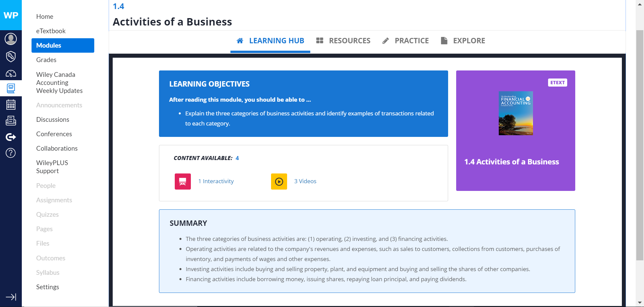Open the 3 Videos link
This screenshot has height=307, width=644.
(x=305, y=181)
